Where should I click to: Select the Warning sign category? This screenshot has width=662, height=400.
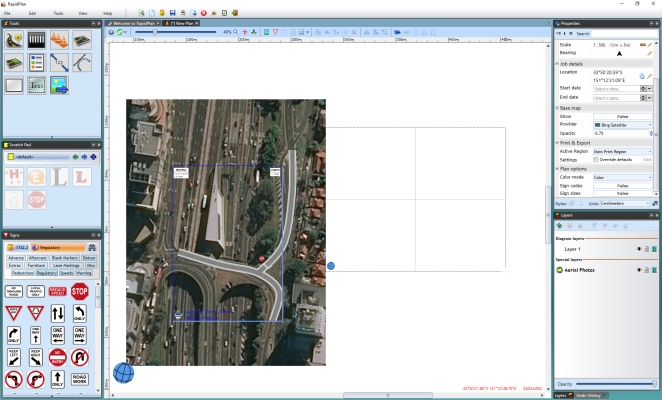pos(84,273)
